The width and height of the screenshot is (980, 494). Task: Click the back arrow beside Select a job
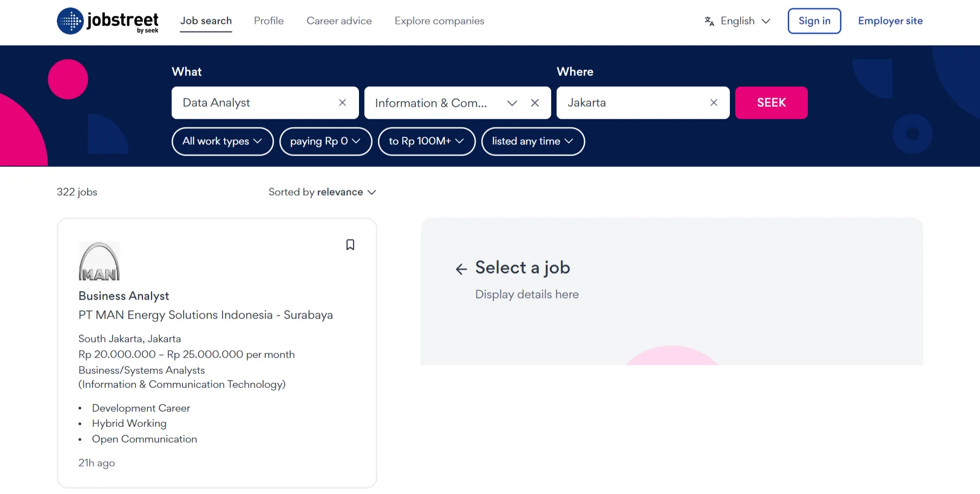461,269
